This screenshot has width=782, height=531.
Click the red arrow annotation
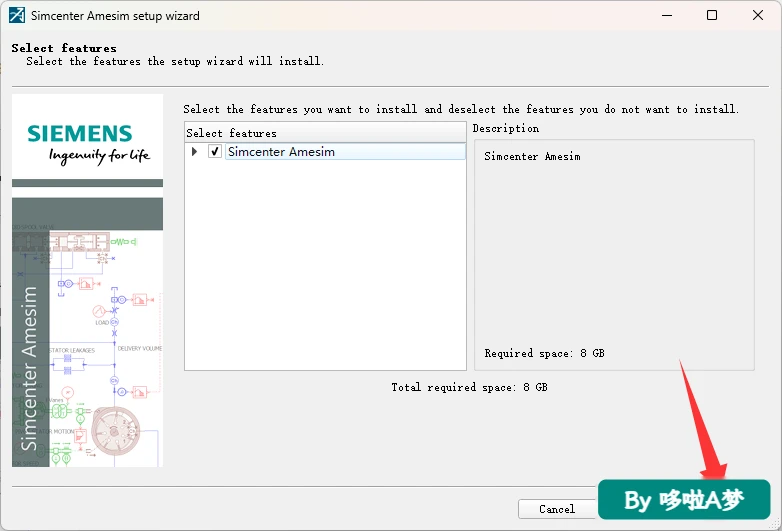coord(702,419)
